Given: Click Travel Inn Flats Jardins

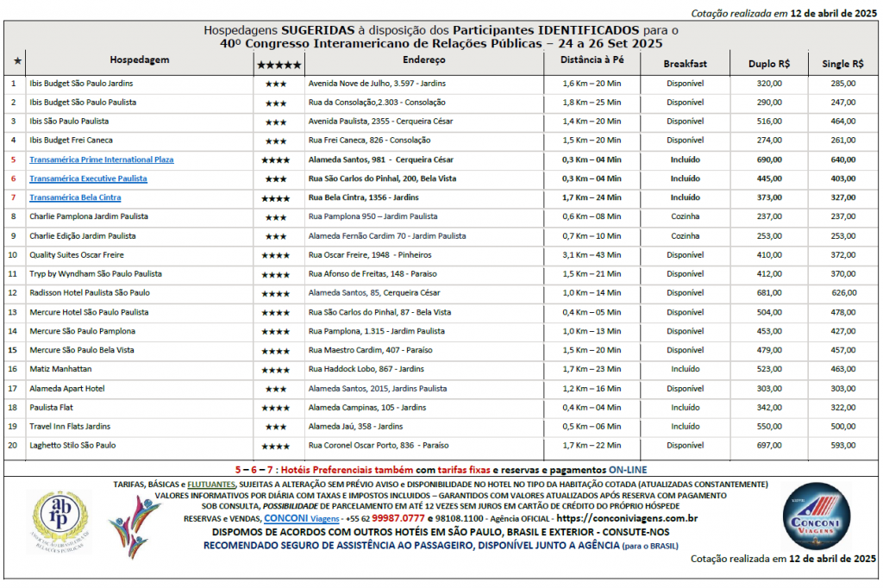Looking at the screenshot, I should [x=70, y=427].
